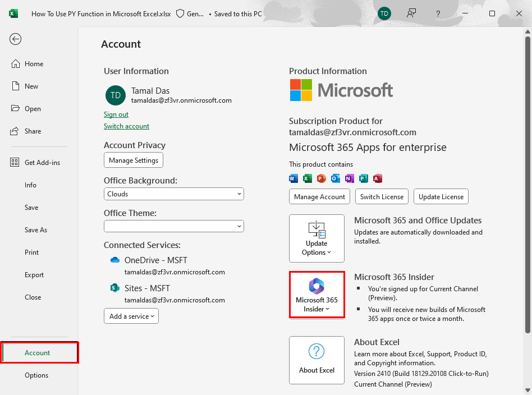Click the Manage Settings button
This screenshot has height=395, width=532.
tap(134, 160)
